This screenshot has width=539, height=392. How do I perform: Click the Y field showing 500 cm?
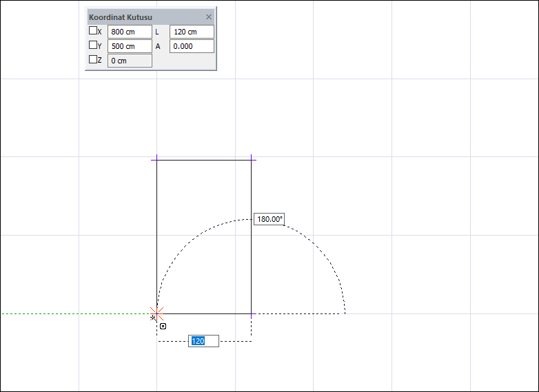(x=130, y=46)
